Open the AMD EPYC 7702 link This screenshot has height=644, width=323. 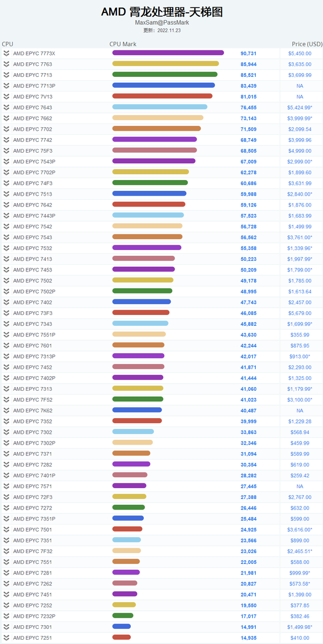tap(32, 129)
